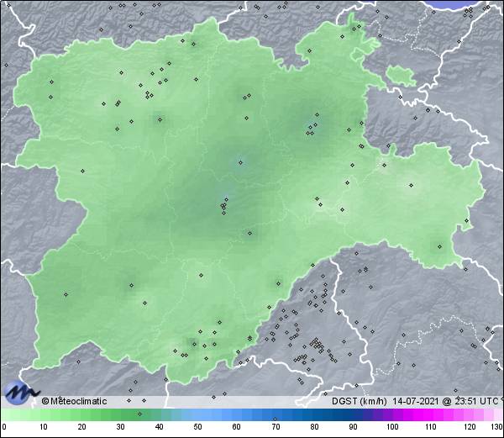The width and height of the screenshot is (504, 438).
Task: Click the scale label 70
Action: click(276, 427)
